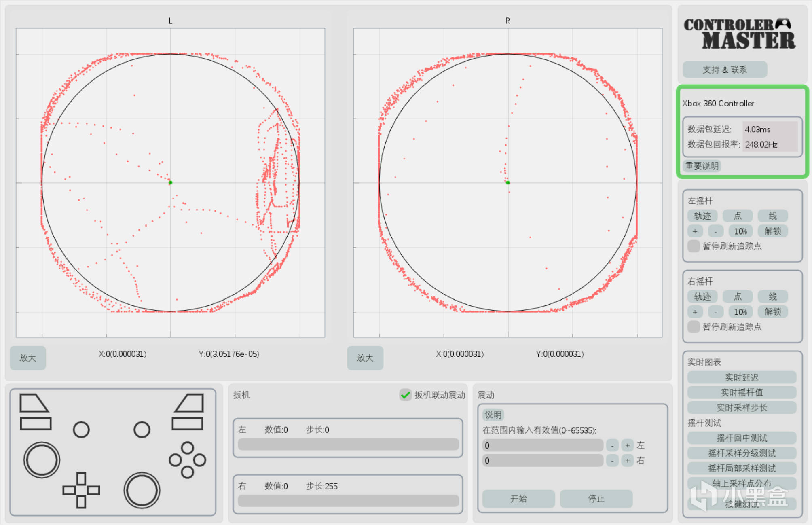Viewport: 812px width, 525px height.
Task: Click the four face buttons cluster icon
Action: coord(187,460)
